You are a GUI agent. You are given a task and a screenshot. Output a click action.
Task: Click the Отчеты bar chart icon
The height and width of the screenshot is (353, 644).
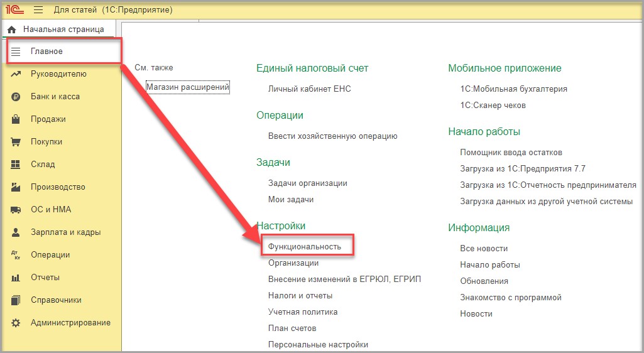16,278
